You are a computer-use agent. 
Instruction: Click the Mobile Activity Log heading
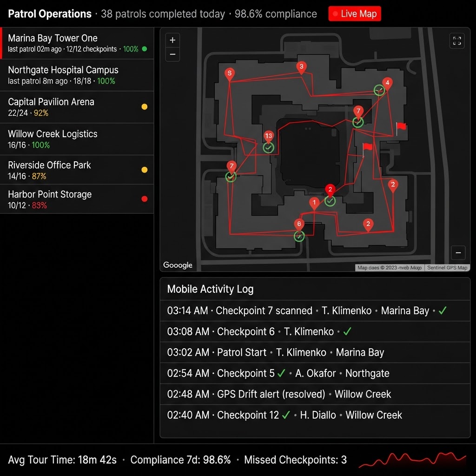tap(210, 289)
